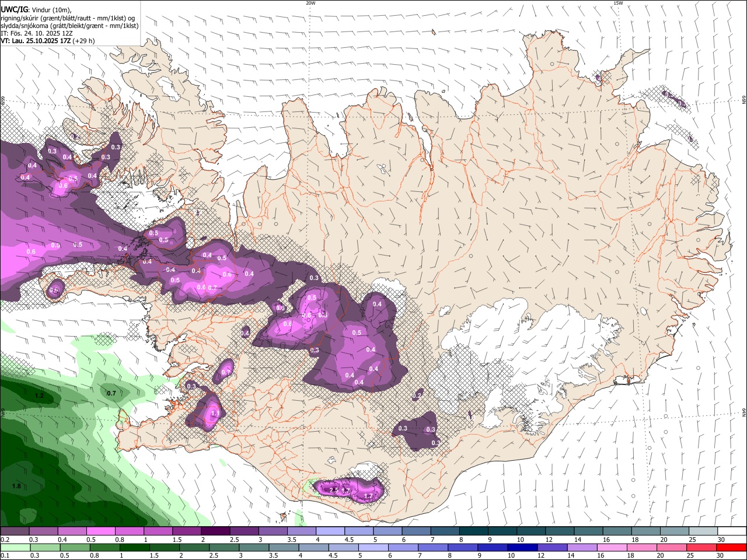The height and width of the screenshot is (560, 747).
Task: Click the 1.8 value in the green rain area
Action: click(16, 486)
